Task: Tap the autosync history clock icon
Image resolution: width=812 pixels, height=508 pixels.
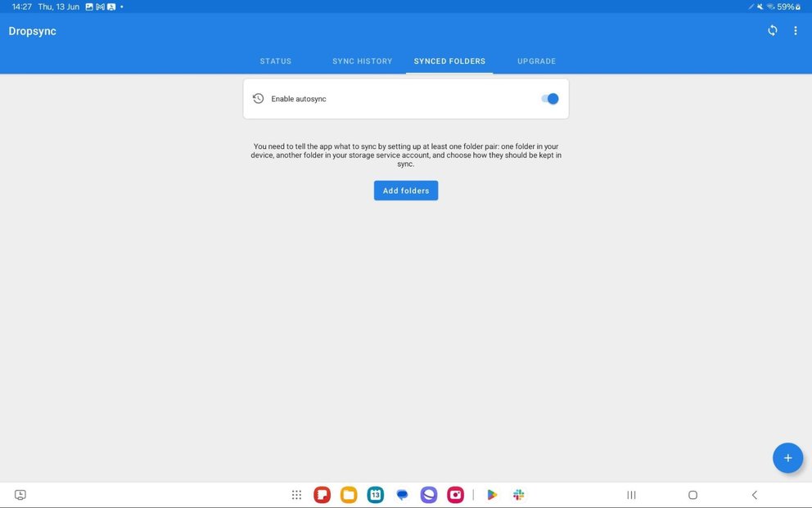Action: click(258, 98)
